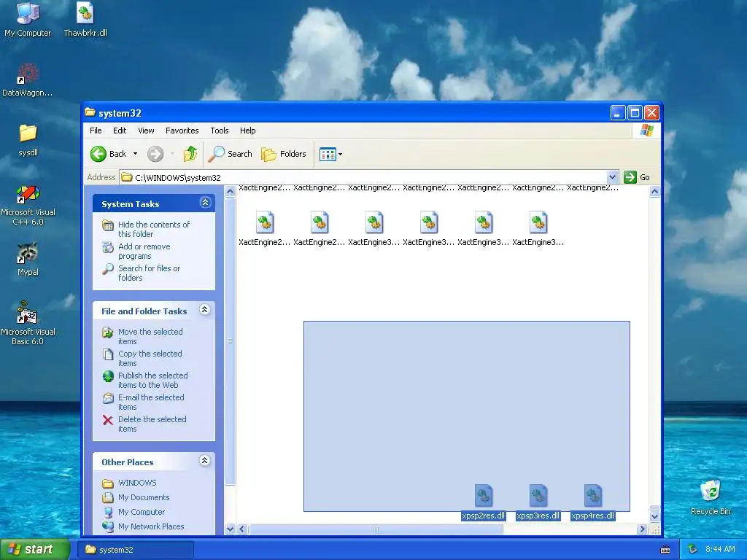Viewport: 747px width, 560px height.
Task: Click Publish the selected items to the Web
Action: 152,380
